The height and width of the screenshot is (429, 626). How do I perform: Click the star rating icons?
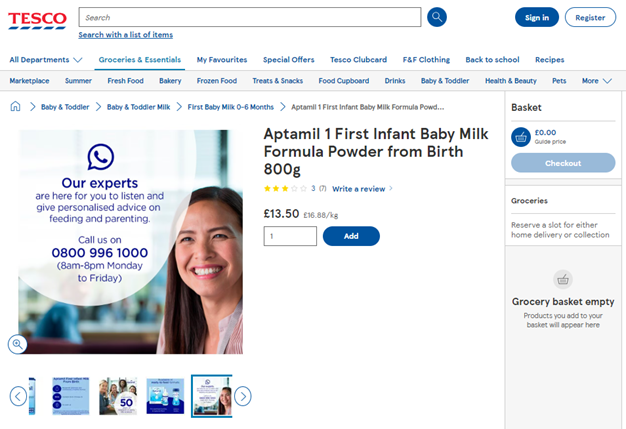click(285, 189)
